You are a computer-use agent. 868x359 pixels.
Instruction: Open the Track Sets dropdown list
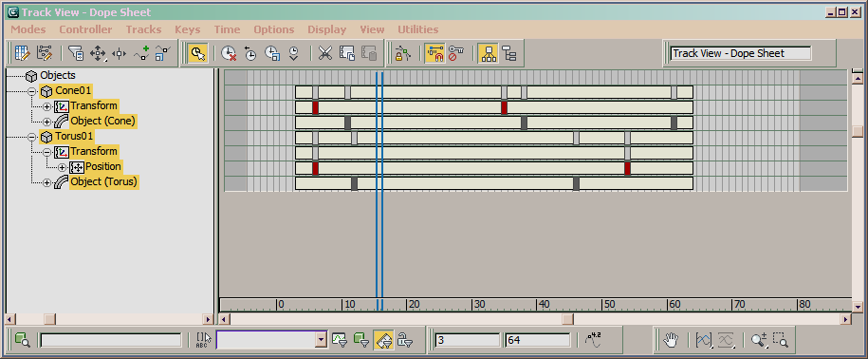(321, 340)
